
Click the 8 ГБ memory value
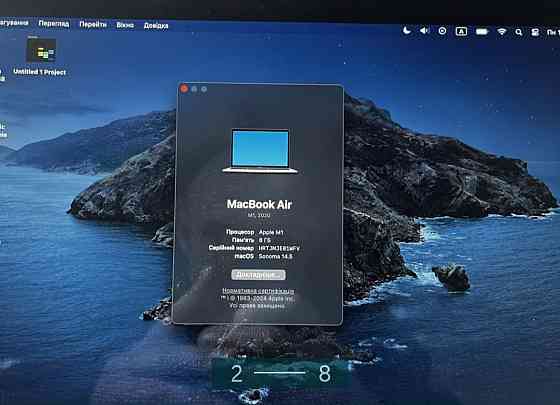[265, 240]
